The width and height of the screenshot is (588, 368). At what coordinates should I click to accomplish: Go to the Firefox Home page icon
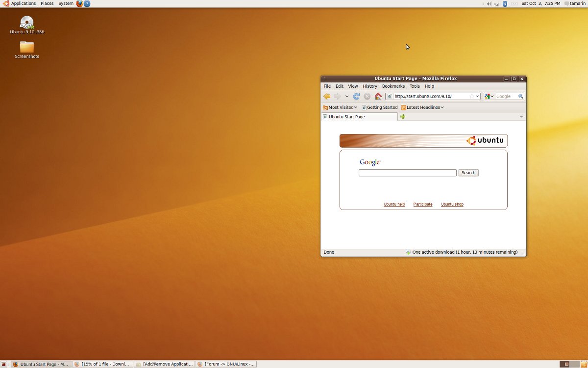pyautogui.click(x=378, y=96)
